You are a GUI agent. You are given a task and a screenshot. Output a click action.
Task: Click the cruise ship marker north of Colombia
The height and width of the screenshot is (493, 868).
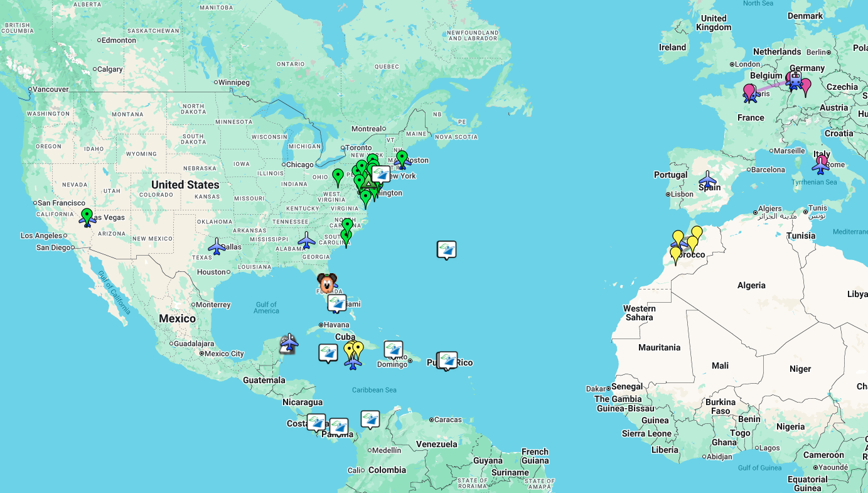coord(370,419)
